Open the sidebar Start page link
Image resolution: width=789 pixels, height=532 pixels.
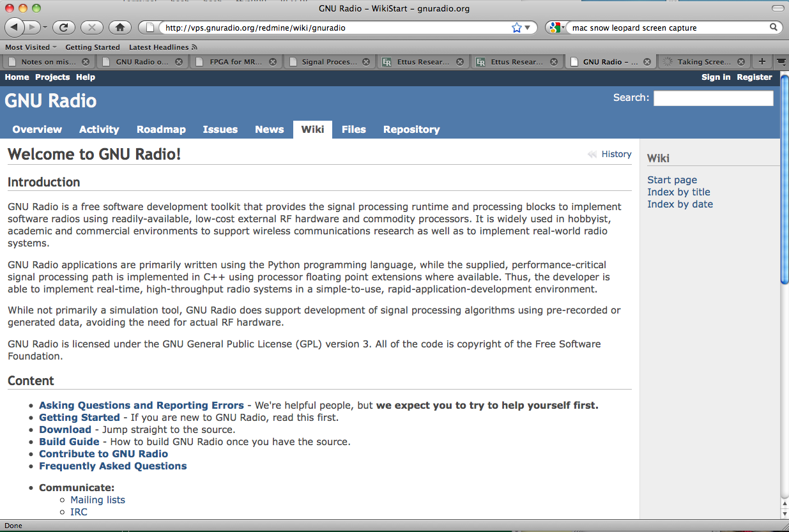[672, 180]
